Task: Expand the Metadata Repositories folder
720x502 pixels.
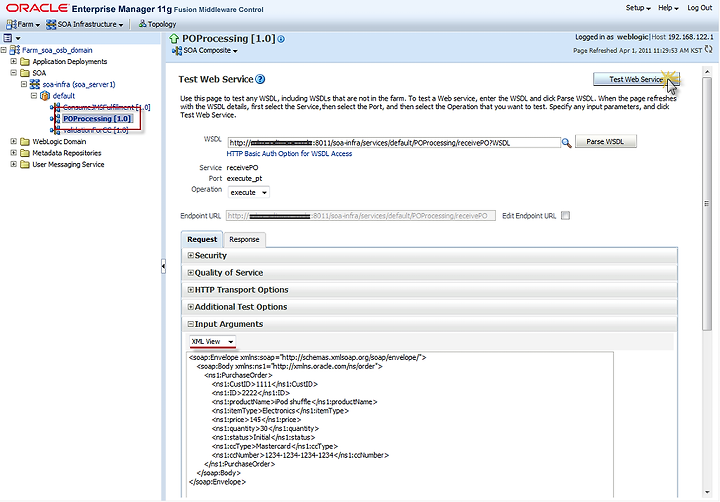Action: 14,153
